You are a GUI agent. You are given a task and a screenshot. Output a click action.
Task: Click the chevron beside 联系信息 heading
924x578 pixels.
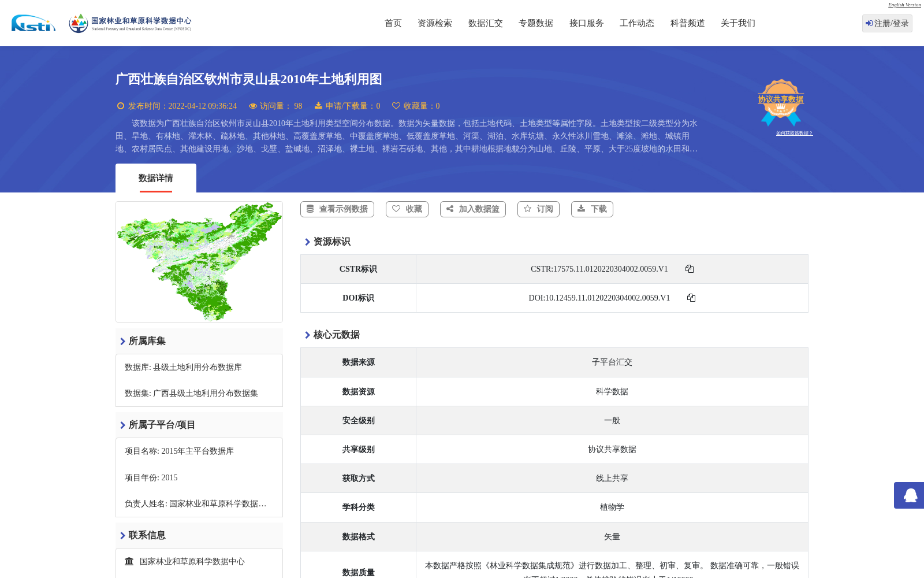122,536
